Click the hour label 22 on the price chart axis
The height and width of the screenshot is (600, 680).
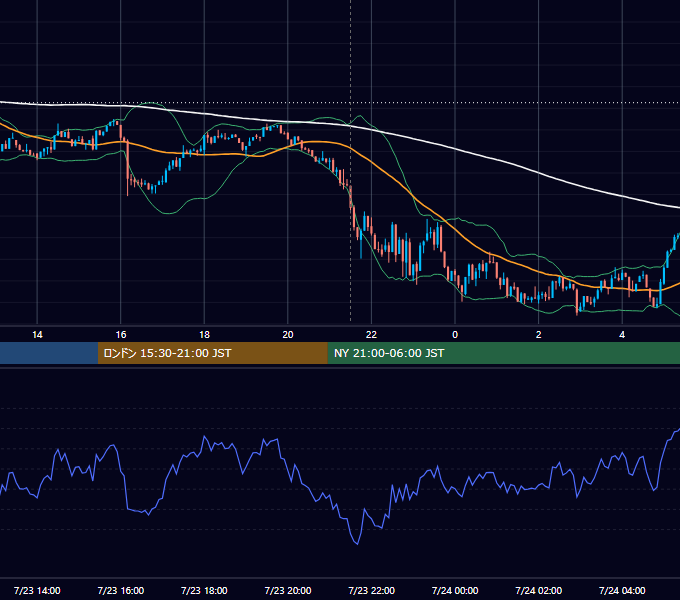pyautogui.click(x=371, y=335)
